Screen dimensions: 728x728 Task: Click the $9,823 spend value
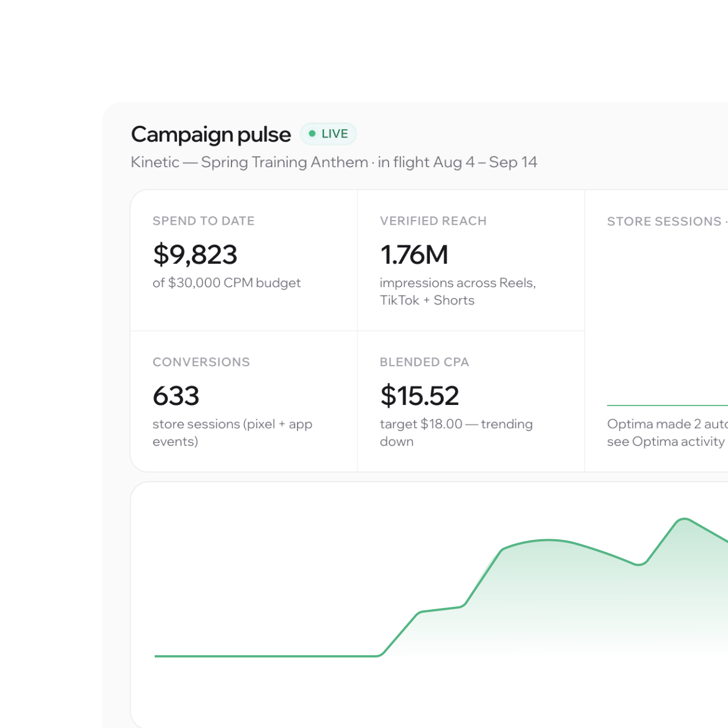coord(195,254)
